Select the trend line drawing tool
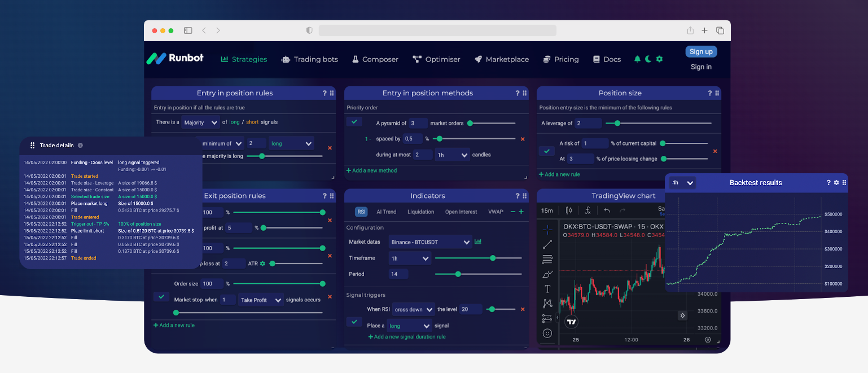 point(547,244)
